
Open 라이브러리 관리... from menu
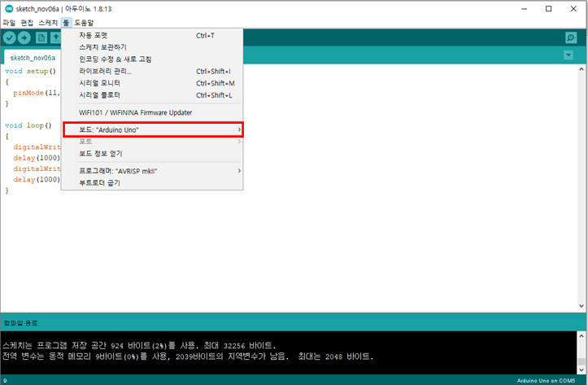click(x=153, y=72)
